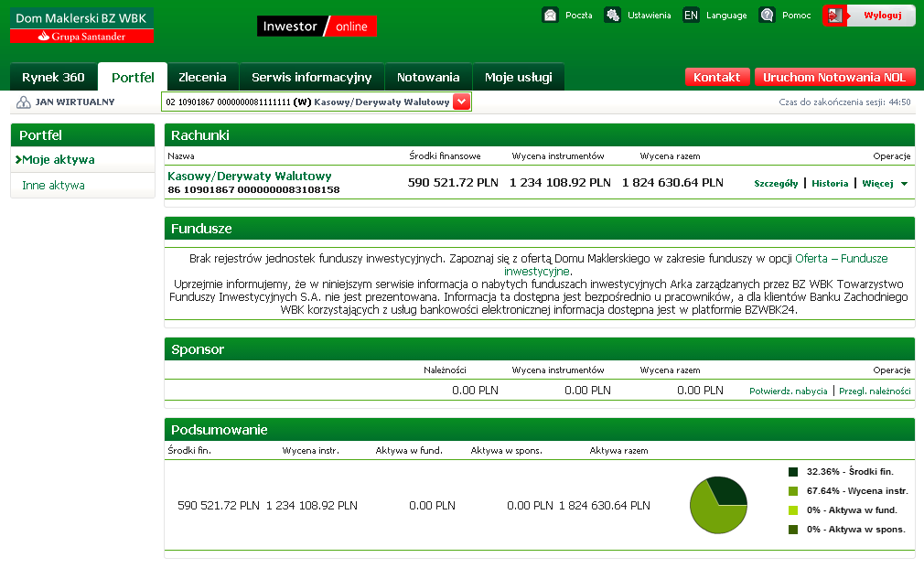Click Potwierdz. nabycia in Sponsor section

click(788, 391)
